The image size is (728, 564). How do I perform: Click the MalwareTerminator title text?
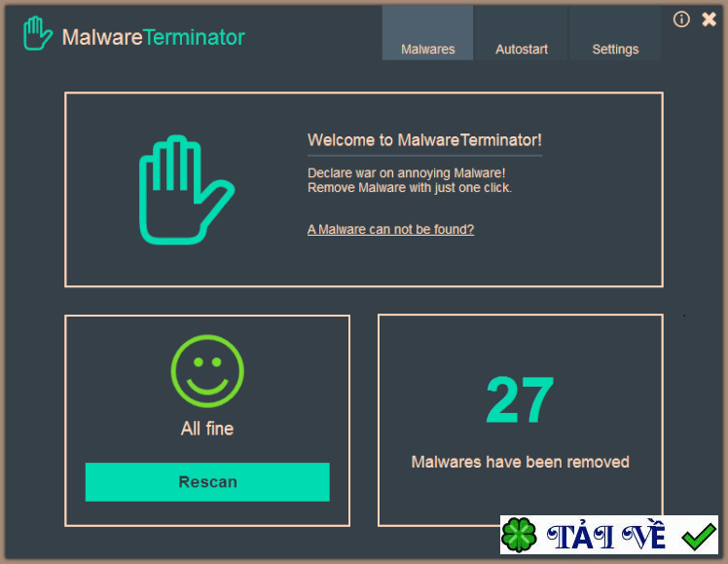(x=153, y=37)
